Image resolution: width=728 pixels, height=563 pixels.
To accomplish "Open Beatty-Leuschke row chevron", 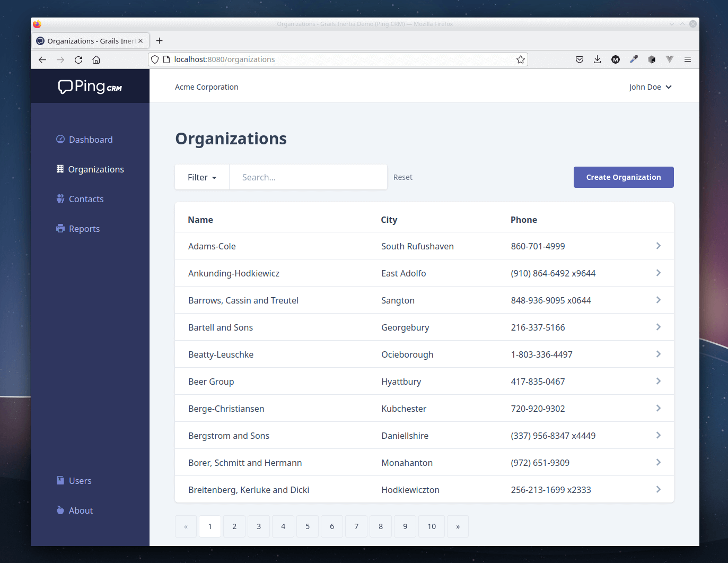I will pyautogui.click(x=659, y=354).
